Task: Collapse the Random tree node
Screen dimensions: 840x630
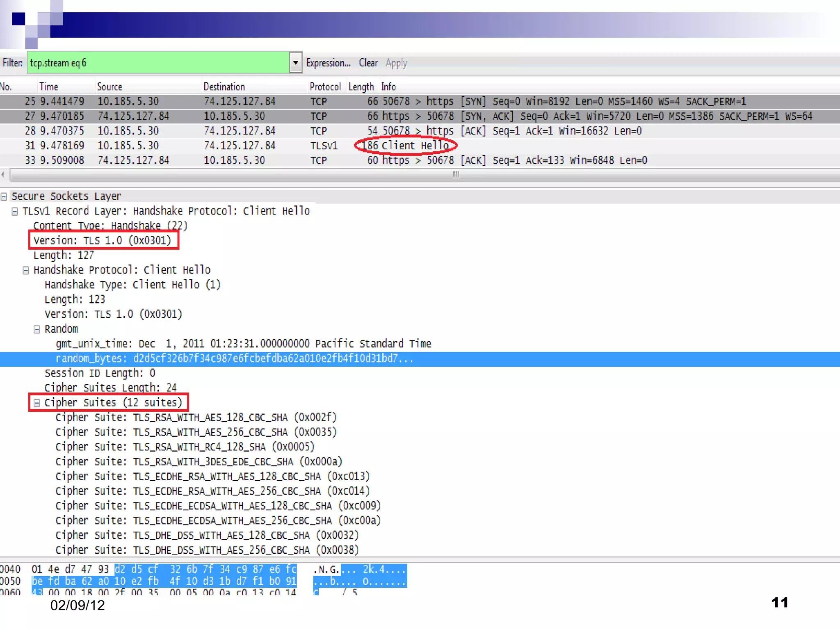Action: [37, 330]
